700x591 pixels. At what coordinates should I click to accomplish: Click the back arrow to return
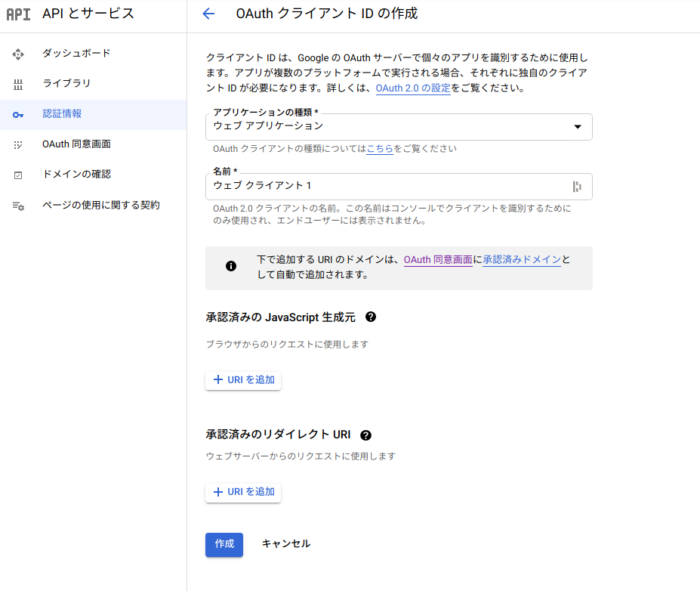pyautogui.click(x=209, y=14)
